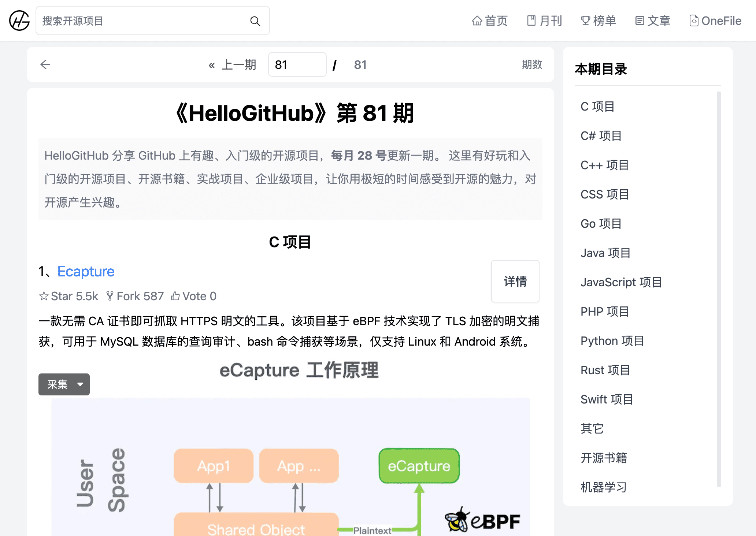Open the 采集 dropdown button
The width and height of the screenshot is (756, 536).
(64, 384)
